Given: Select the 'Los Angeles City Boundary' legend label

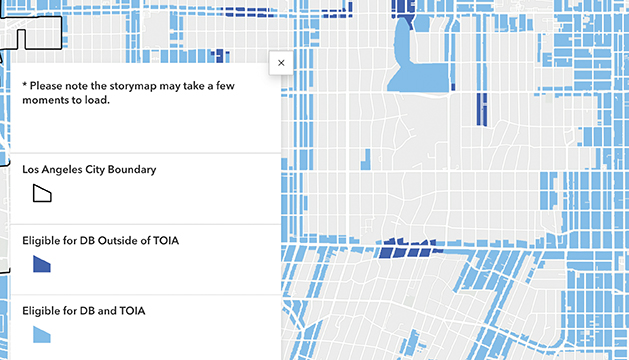Looking at the screenshot, I should pyautogui.click(x=89, y=169).
